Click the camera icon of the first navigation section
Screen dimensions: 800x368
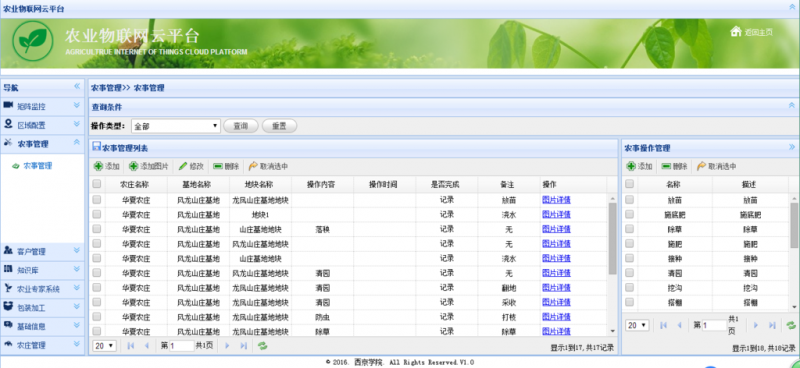pyautogui.click(x=8, y=105)
